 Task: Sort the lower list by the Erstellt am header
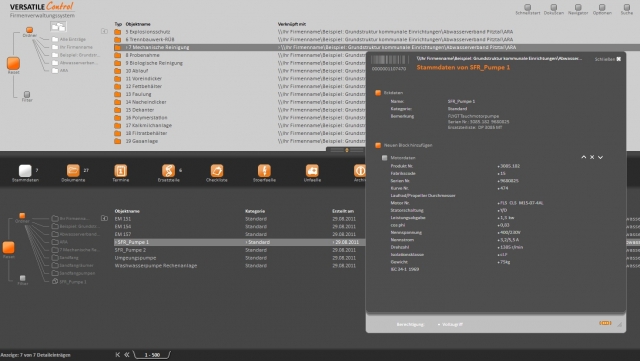(343, 211)
